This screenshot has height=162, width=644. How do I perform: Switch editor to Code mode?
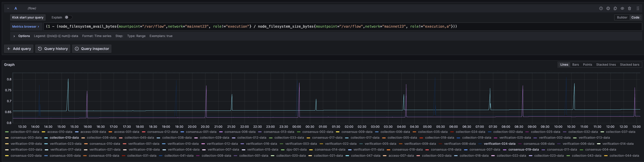(x=635, y=17)
